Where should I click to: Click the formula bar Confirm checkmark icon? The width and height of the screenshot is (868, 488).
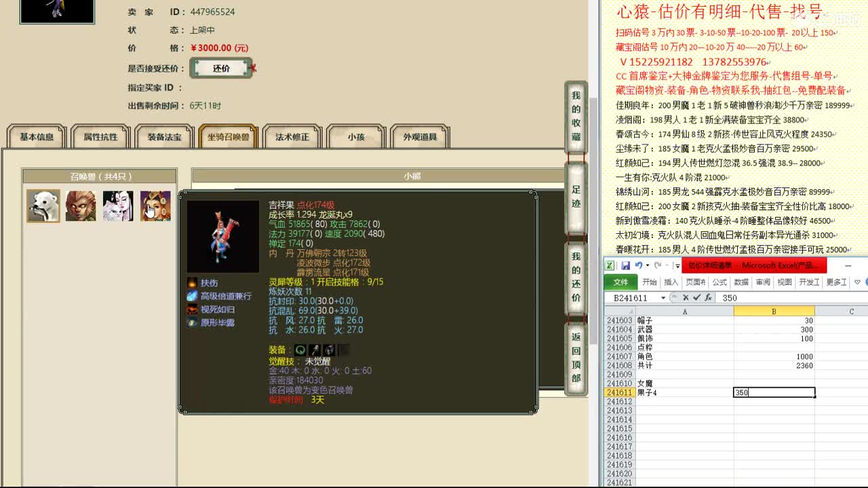pos(696,298)
